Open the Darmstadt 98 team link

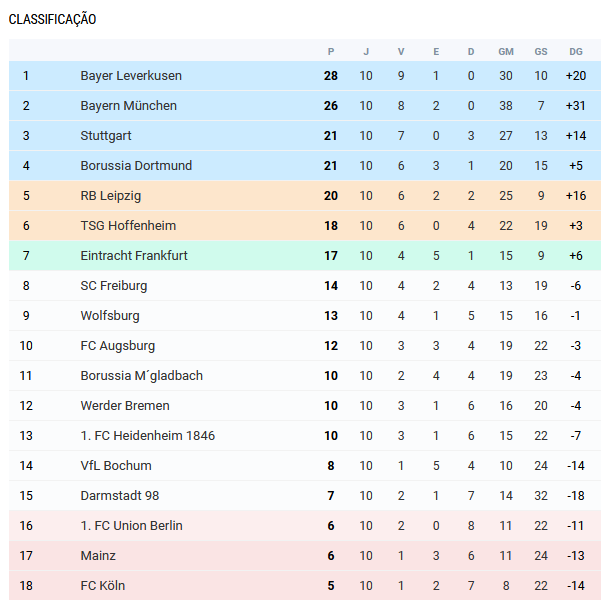click(x=120, y=496)
